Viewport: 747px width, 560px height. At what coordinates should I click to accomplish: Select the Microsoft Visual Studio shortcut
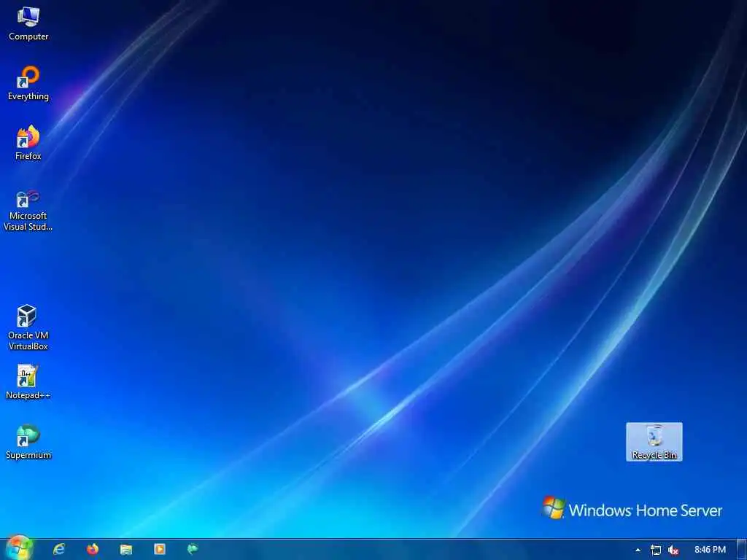click(x=28, y=210)
